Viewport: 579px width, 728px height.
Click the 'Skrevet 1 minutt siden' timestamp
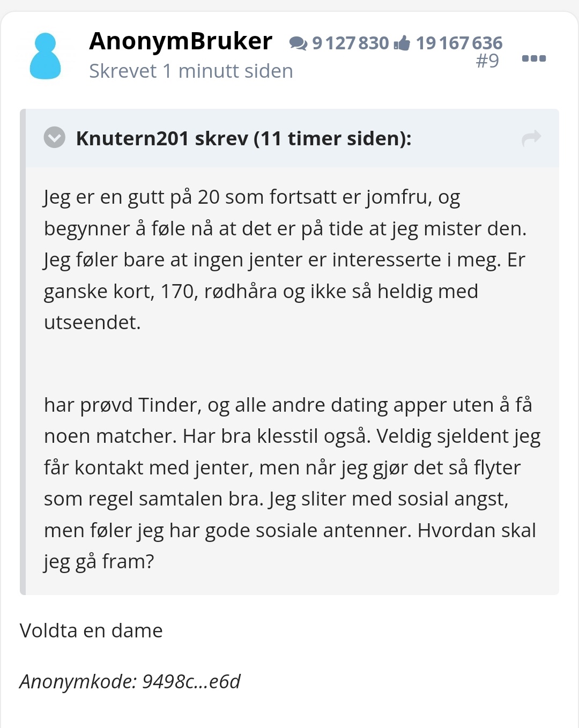pos(191,71)
